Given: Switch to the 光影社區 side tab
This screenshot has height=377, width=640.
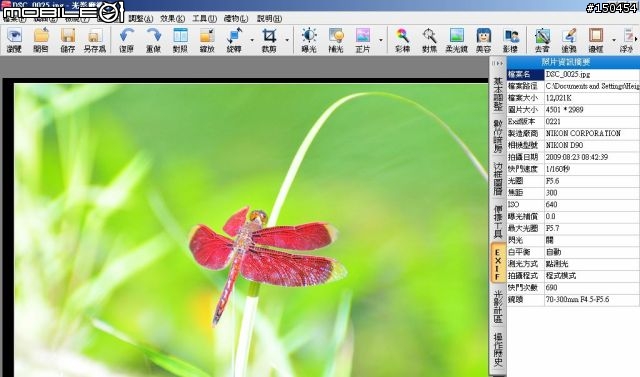Looking at the screenshot, I should (498, 307).
